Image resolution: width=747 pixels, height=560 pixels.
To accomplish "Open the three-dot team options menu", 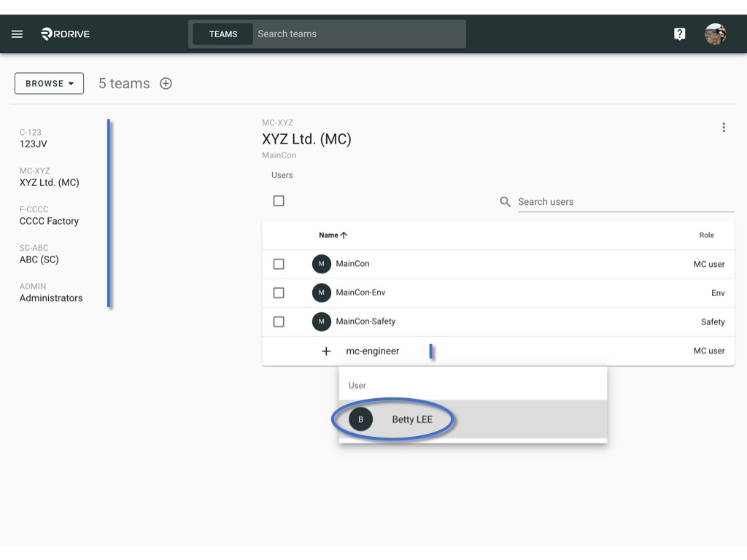I will [x=724, y=128].
